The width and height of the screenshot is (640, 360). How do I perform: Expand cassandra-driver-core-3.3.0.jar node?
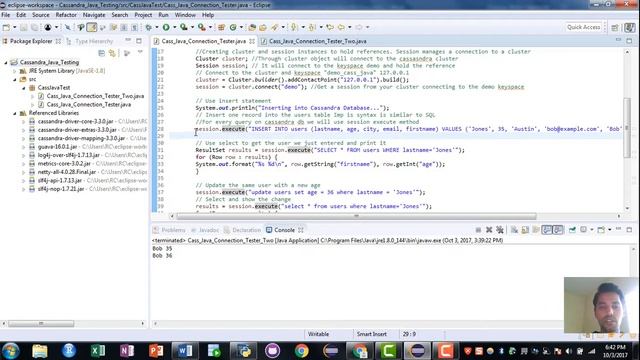click(x=23, y=122)
